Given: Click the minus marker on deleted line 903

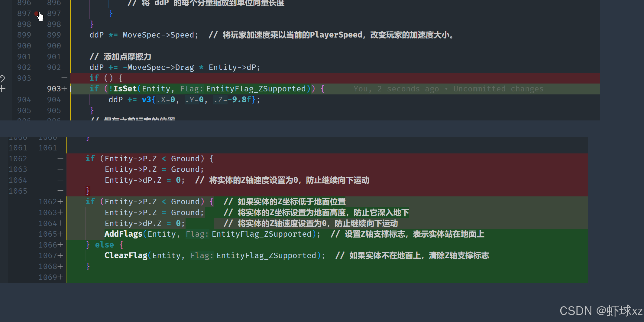Looking at the screenshot, I should (64, 78).
